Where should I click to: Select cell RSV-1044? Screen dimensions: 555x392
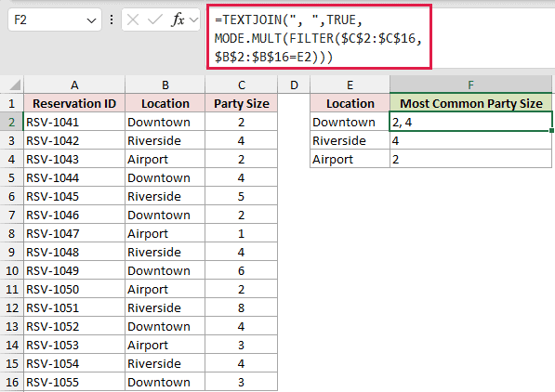pyautogui.click(x=74, y=177)
